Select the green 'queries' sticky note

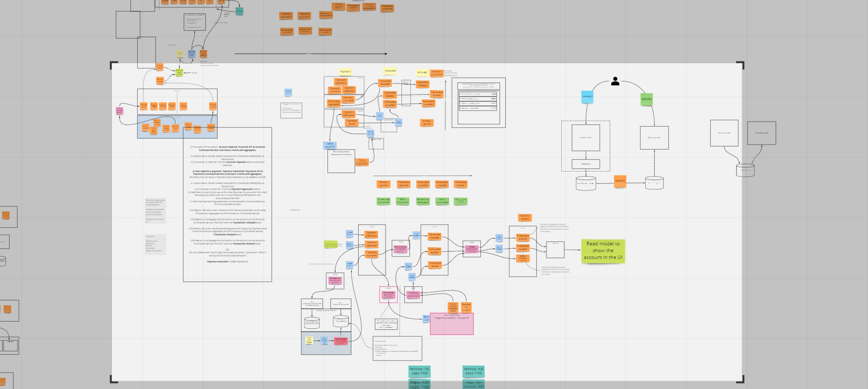[646, 99]
